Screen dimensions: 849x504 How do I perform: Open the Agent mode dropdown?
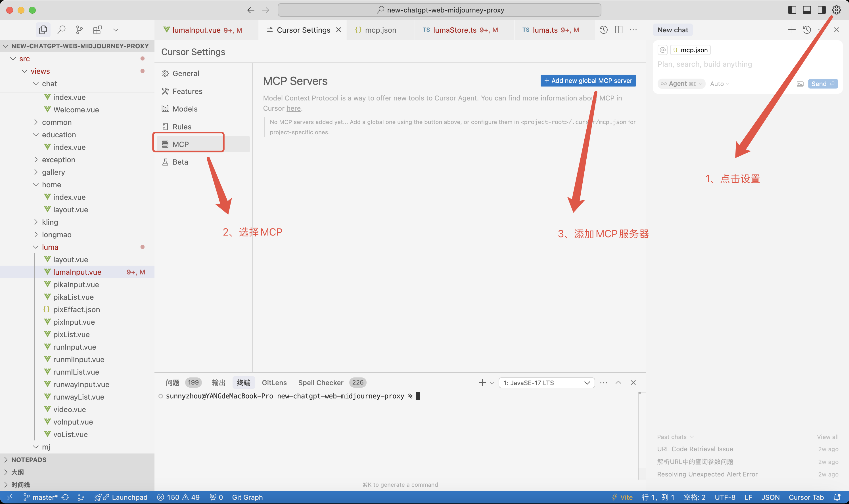click(681, 84)
